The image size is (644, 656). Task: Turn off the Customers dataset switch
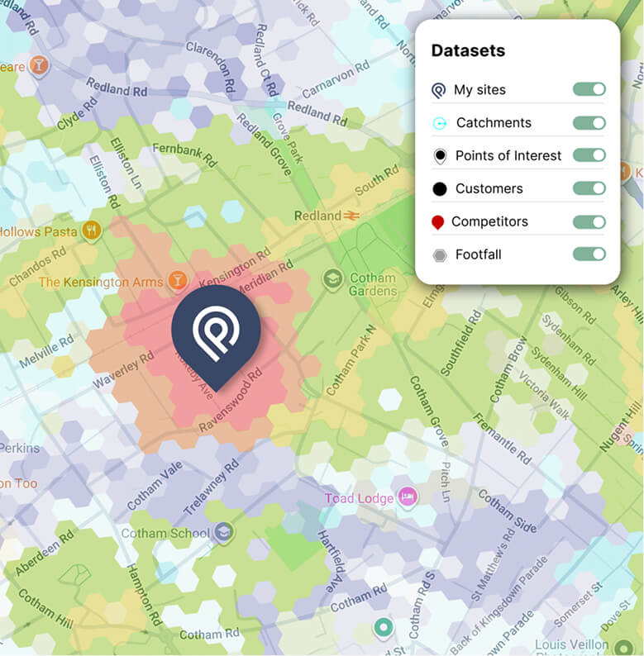click(589, 188)
